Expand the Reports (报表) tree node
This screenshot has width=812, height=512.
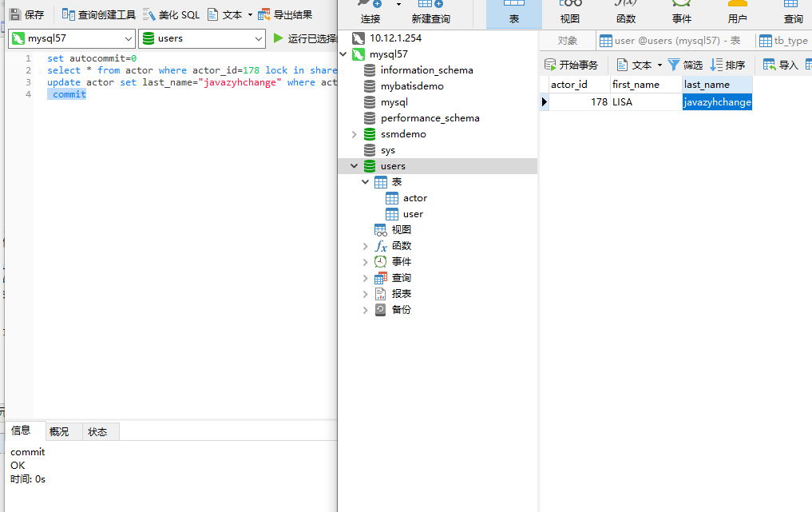click(x=365, y=295)
